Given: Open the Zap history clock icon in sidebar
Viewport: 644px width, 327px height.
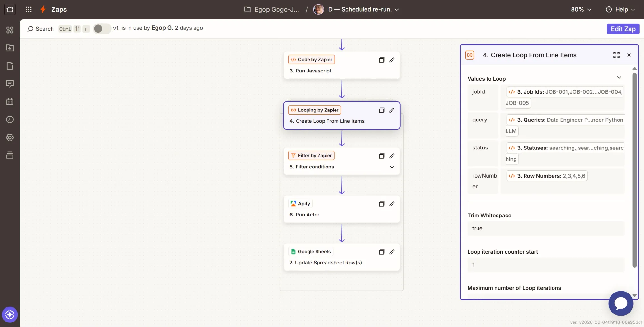Looking at the screenshot, I should click(x=10, y=120).
